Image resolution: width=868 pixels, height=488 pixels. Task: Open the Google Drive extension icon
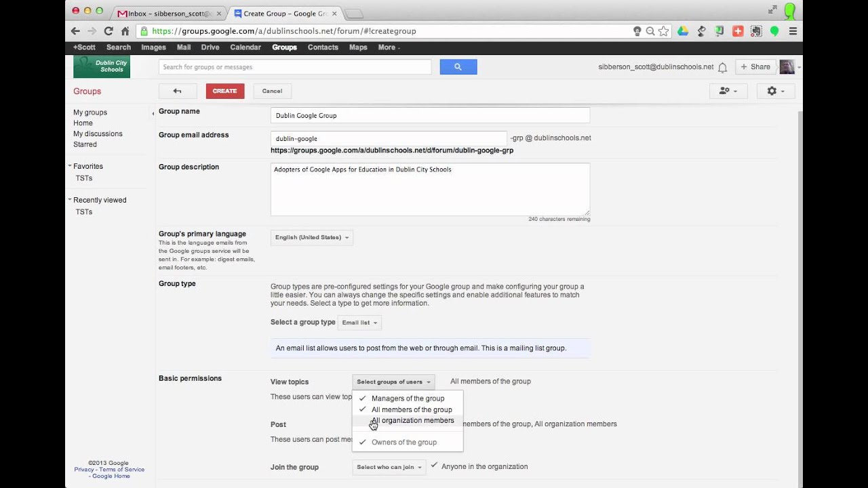(x=683, y=31)
